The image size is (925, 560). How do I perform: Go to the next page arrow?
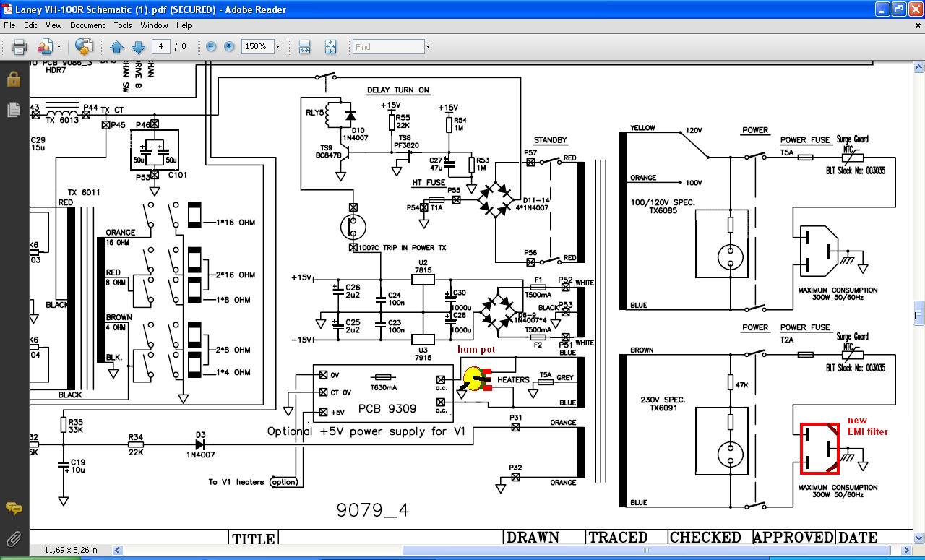pyautogui.click(x=138, y=46)
